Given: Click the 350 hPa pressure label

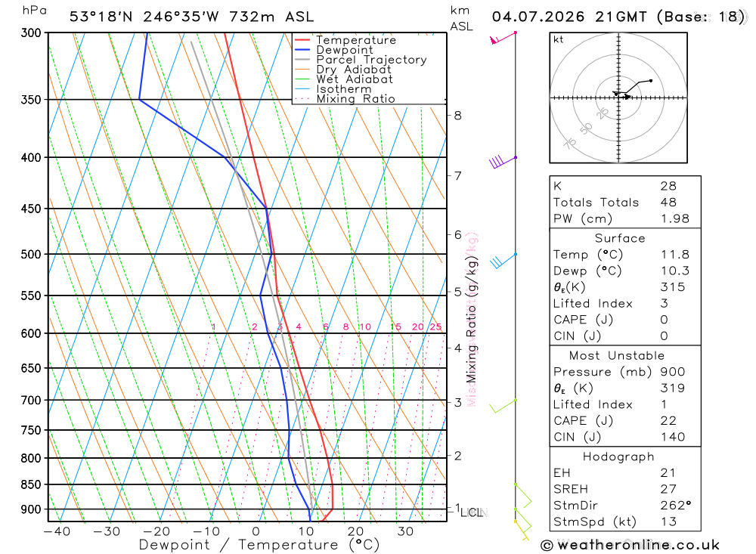Looking at the screenshot, I should [x=31, y=100].
